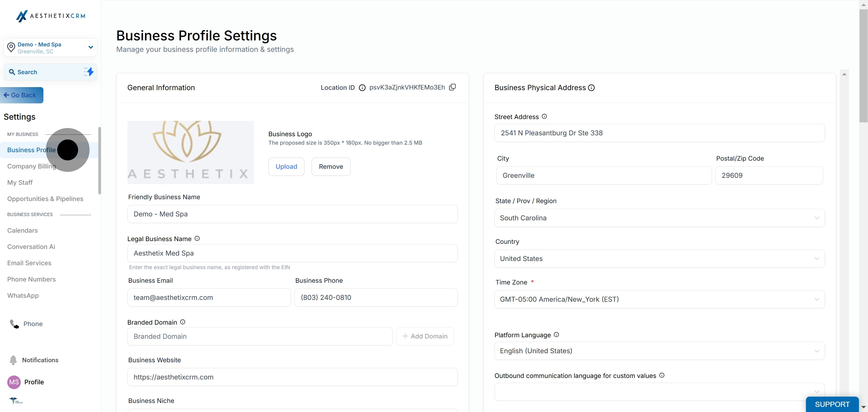Click the Upload logo button
This screenshot has width=868, height=412.
pos(286,166)
